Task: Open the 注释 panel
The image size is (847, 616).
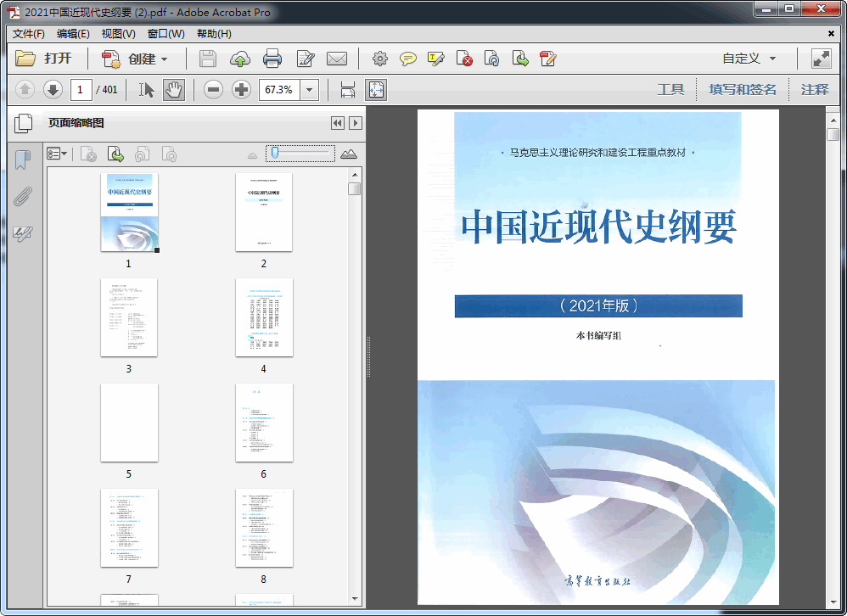Action: click(x=815, y=90)
